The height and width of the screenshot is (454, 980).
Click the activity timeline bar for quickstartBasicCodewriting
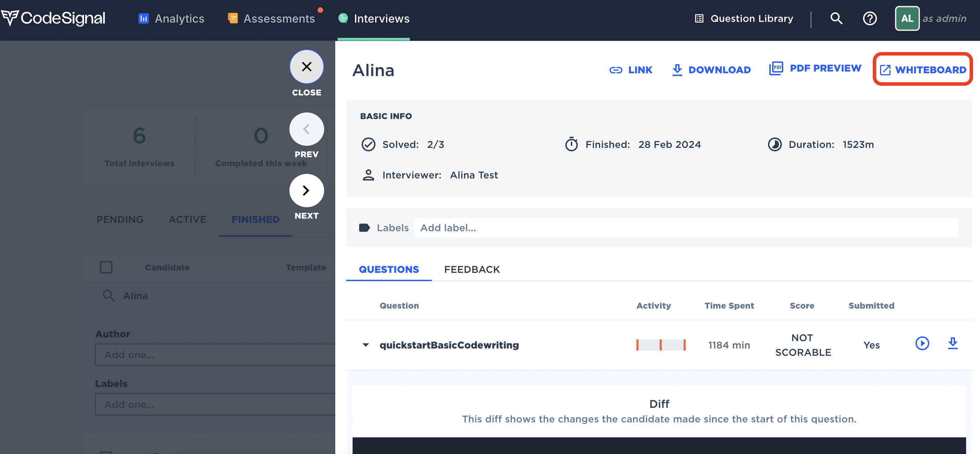661,345
